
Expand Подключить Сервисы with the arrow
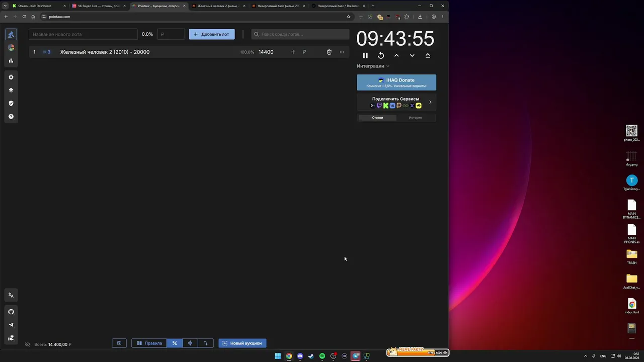[430, 102]
